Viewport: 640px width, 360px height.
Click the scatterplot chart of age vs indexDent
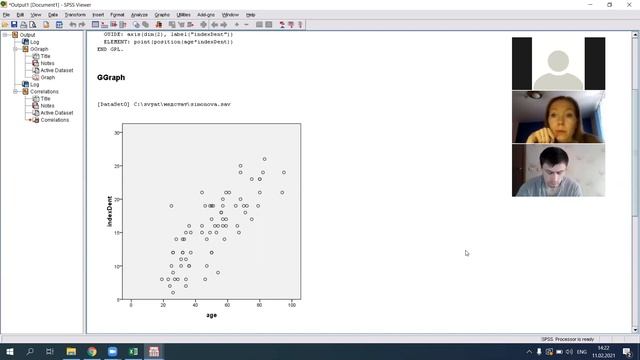pos(211,211)
